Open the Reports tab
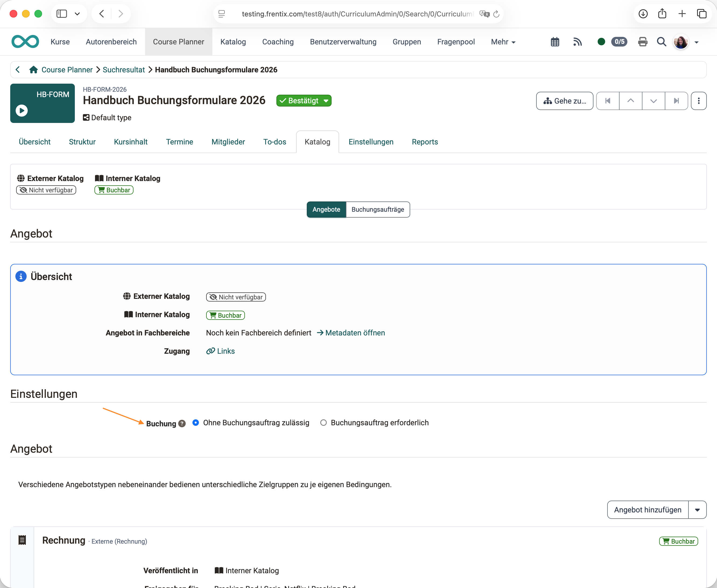 point(425,142)
